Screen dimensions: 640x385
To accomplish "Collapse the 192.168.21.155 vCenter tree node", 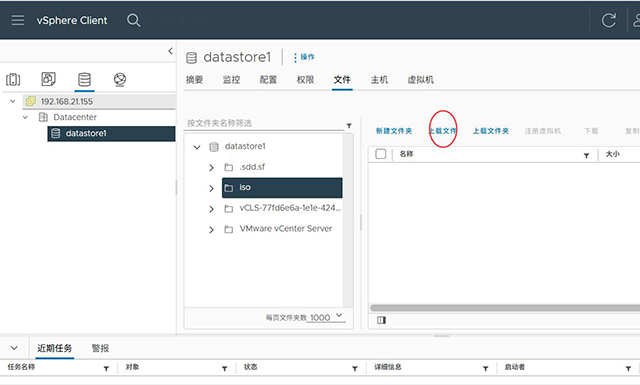I will tap(13, 101).
